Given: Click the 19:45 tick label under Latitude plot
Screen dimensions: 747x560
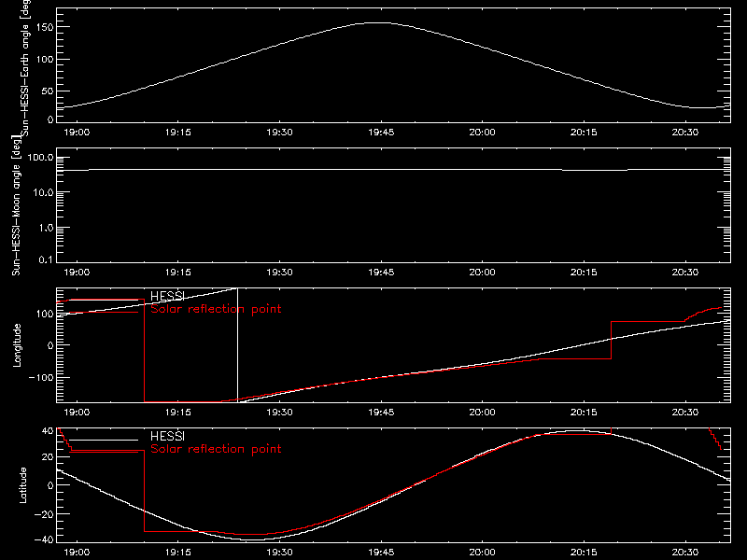Looking at the screenshot, I should [381, 553].
